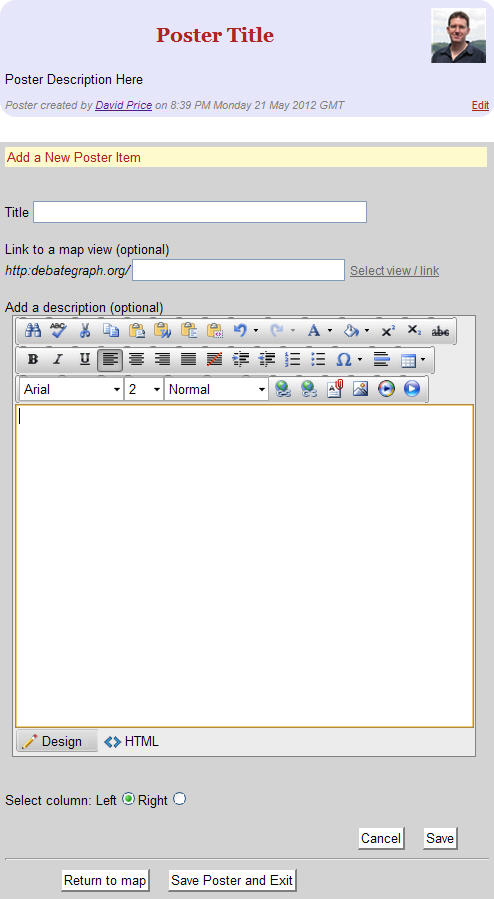Open the font size dropdown
The height and width of the screenshot is (899, 494).
coord(144,389)
